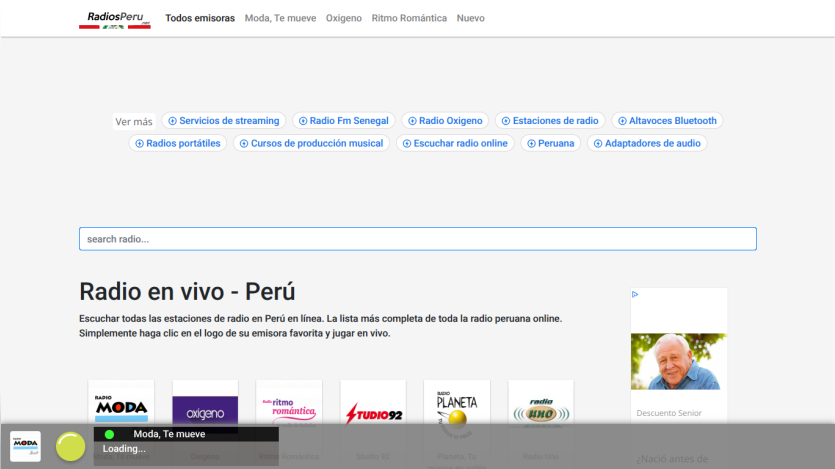Click the Descuento Senior ad text
The height and width of the screenshot is (469, 835).
click(x=669, y=413)
